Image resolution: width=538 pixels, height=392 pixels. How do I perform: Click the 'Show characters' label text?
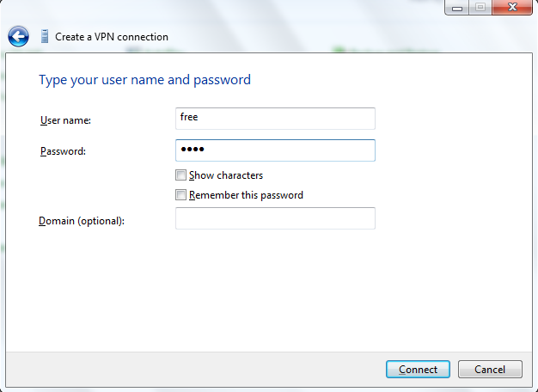click(226, 175)
